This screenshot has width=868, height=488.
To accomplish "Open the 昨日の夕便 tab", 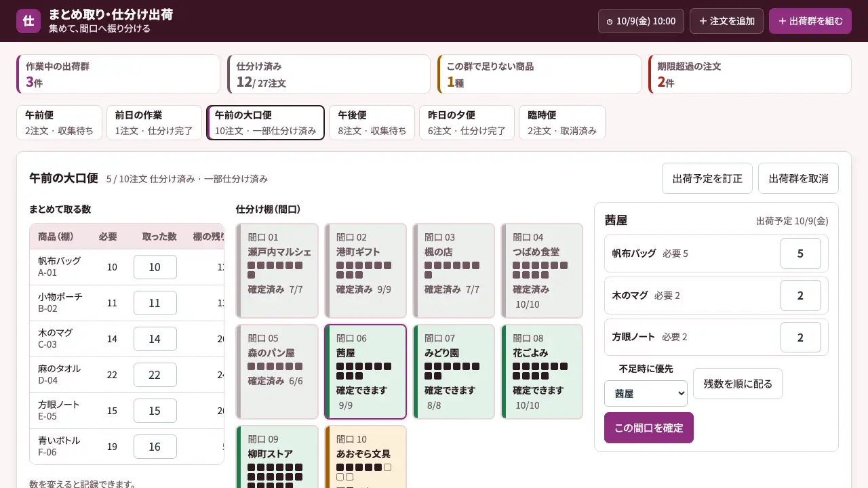I will click(467, 123).
